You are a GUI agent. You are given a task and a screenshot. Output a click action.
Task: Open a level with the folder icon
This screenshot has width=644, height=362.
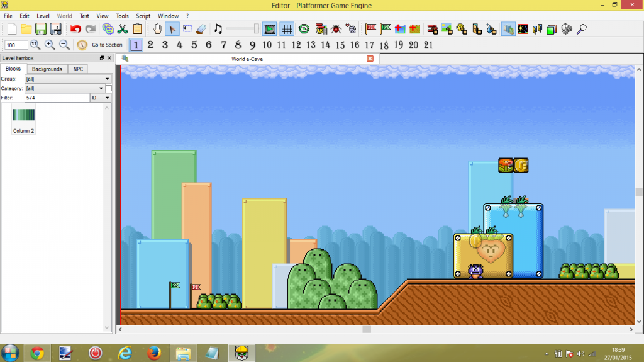tap(26, 29)
